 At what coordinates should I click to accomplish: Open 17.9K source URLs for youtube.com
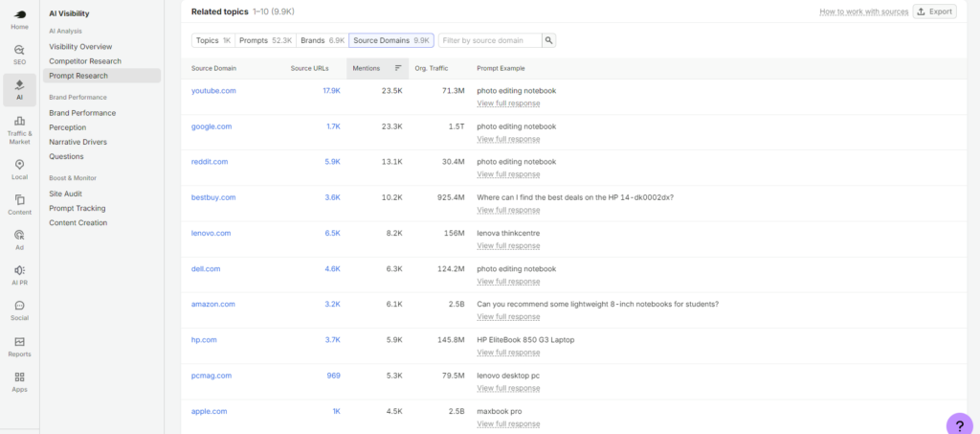tap(331, 91)
